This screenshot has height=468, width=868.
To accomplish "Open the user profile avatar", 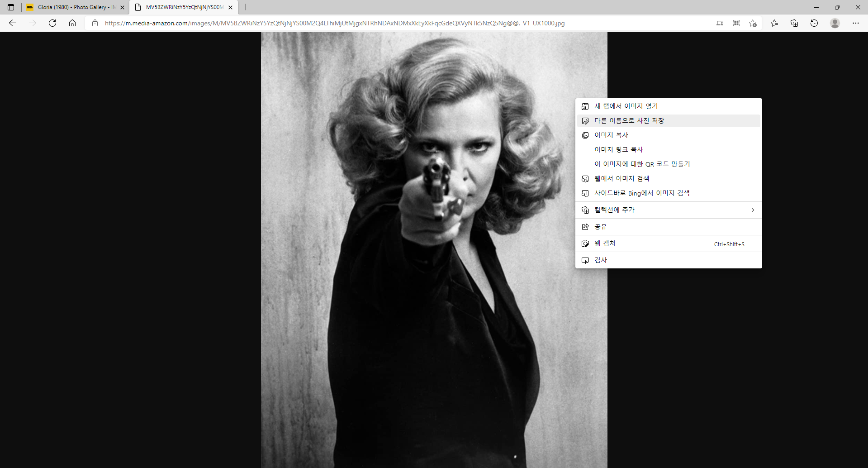I will (x=835, y=23).
